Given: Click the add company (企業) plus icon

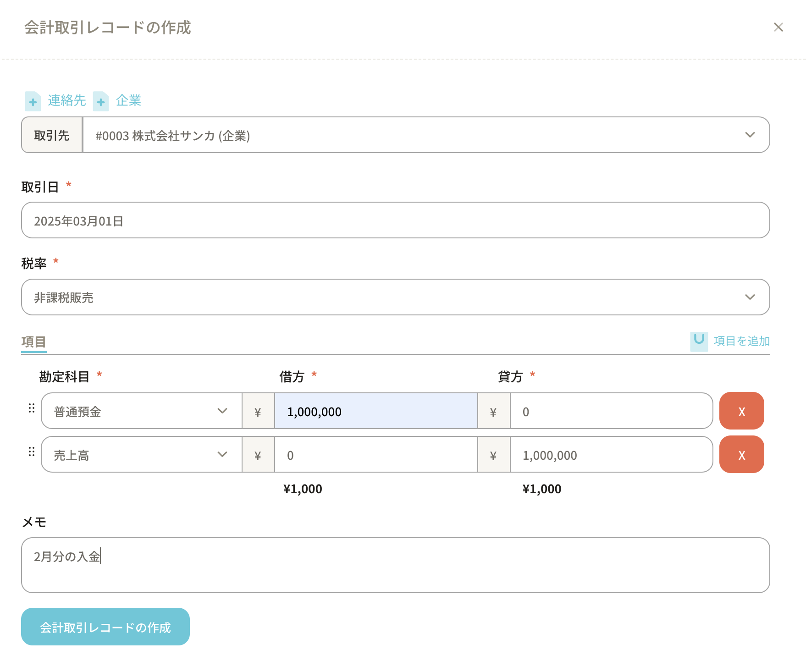Looking at the screenshot, I should (101, 101).
